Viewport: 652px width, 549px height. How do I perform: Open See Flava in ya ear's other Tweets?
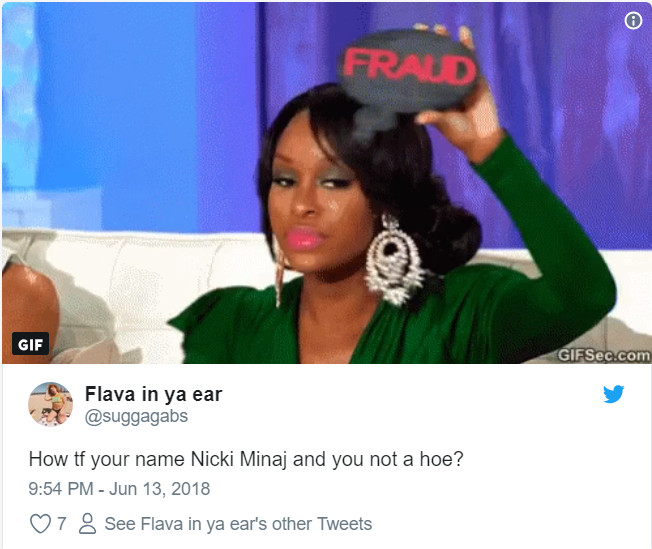[x=238, y=524]
